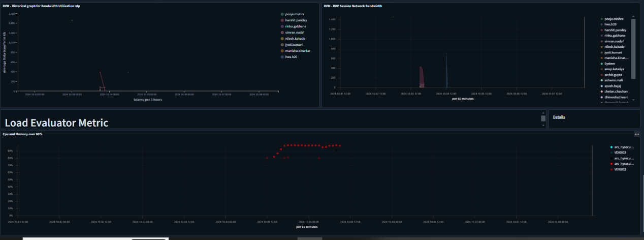644x240 pixels.
Task: Hide hws.h20 series in Historical graph legend
Action: (x=291, y=57)
